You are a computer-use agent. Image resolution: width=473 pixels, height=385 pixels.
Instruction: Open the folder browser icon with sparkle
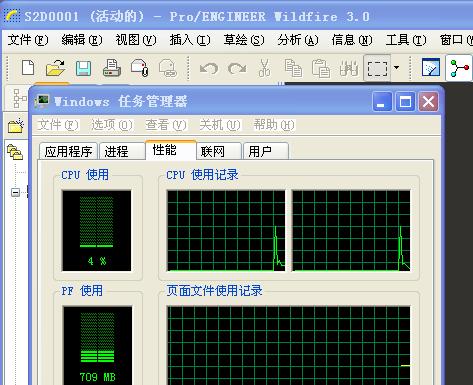pos(16,126)
